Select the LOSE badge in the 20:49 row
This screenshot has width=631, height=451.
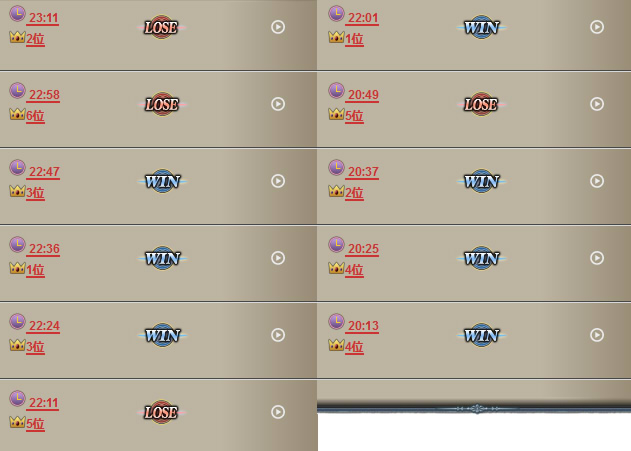pyautogui.click(x=481, y=104)
